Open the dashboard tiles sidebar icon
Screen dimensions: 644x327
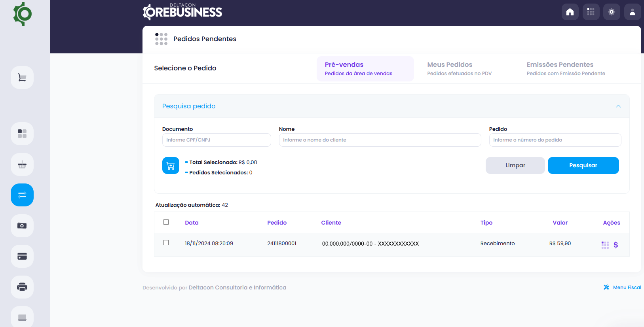tap(22, 134)
